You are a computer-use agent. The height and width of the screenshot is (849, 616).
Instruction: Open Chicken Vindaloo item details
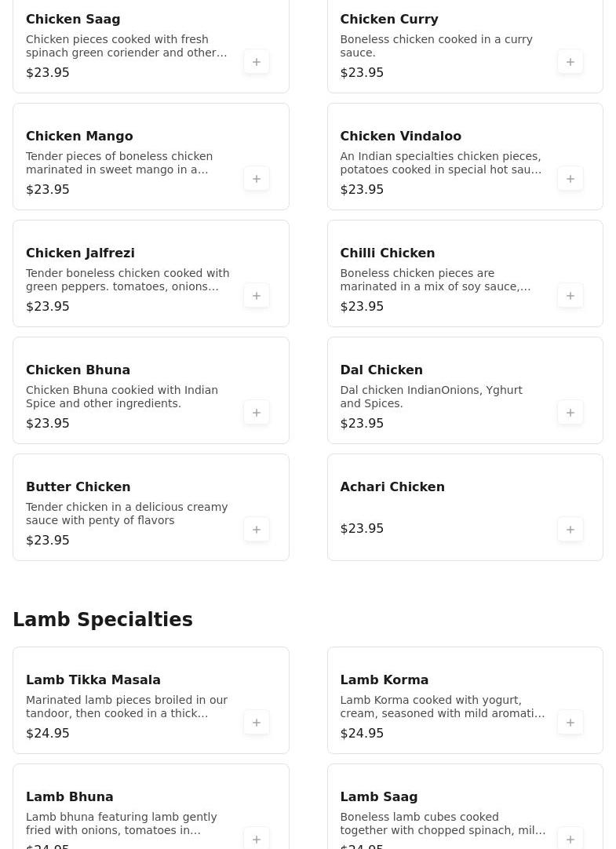(400, 136)
